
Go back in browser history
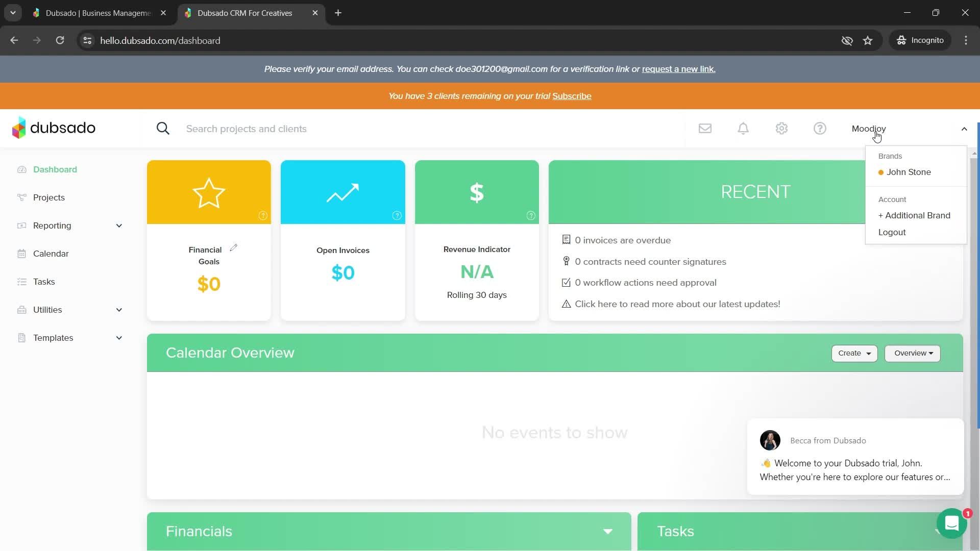click(x=14, y=40)
